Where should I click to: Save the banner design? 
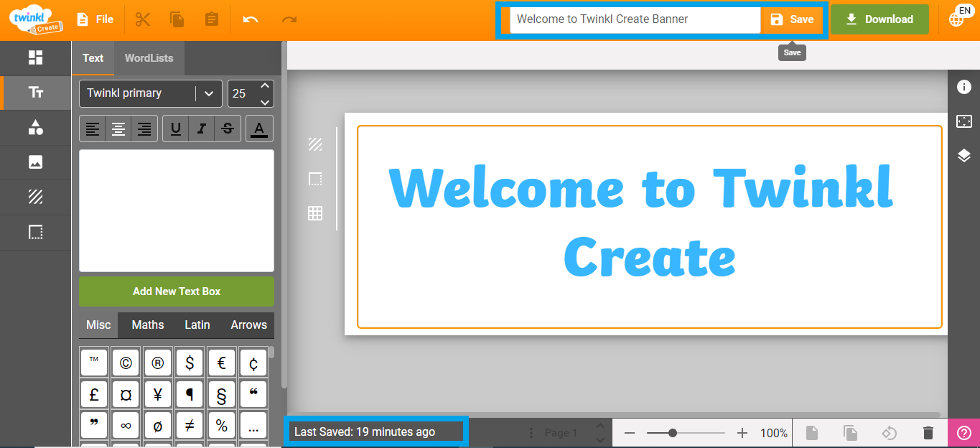point(792,19)
